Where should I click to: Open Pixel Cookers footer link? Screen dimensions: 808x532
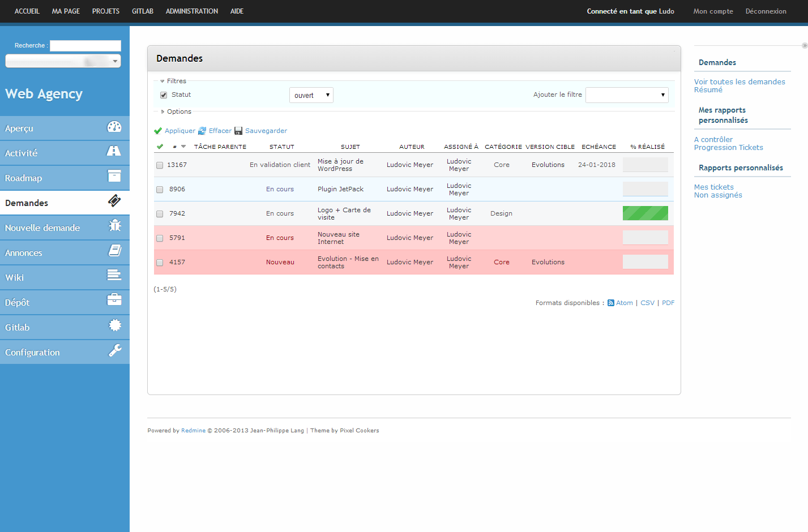pyautogui.click(x=360, y=431)
